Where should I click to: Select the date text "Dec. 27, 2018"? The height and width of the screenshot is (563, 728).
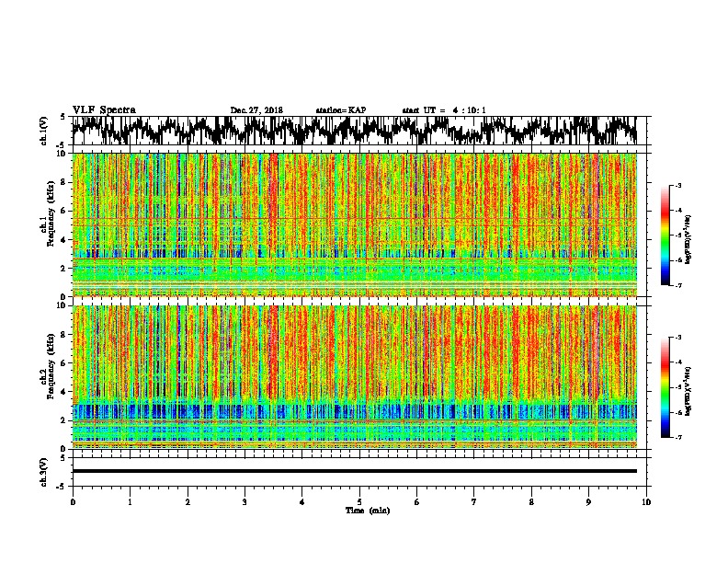click(256, 110)
